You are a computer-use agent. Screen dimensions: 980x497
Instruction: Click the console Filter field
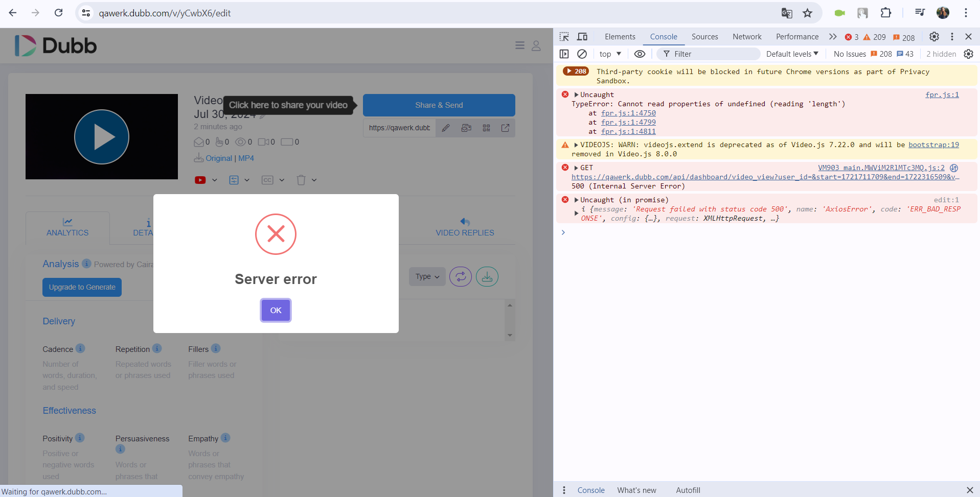tap(708, 54)
